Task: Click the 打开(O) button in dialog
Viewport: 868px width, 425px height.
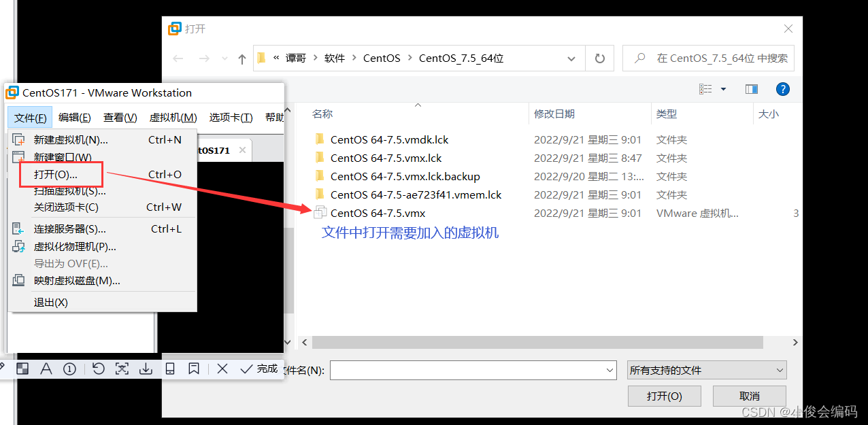Action: pyautogui.click(x=665, y=396)
